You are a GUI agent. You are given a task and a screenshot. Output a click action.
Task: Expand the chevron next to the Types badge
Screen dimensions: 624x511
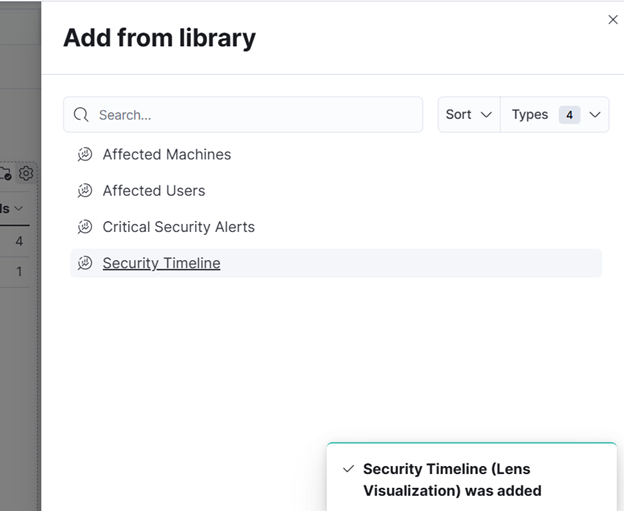(x=595, y=115)
